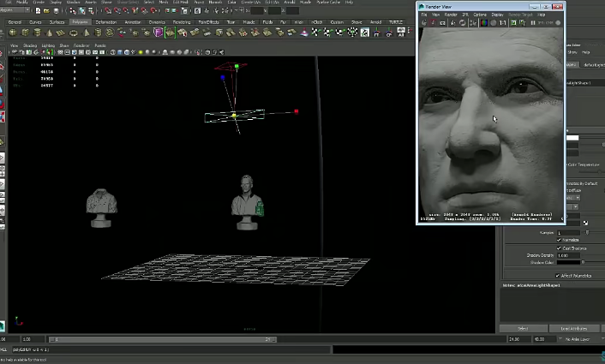
Task: Click the Shadow Density input field
Action: [569, 255]
